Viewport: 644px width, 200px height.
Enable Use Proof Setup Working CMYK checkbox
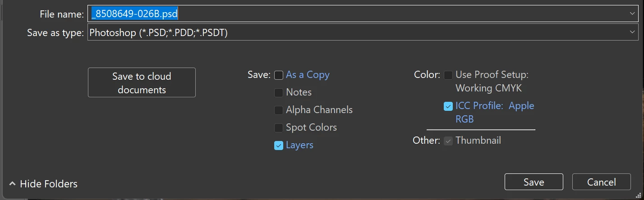[448, 75]
